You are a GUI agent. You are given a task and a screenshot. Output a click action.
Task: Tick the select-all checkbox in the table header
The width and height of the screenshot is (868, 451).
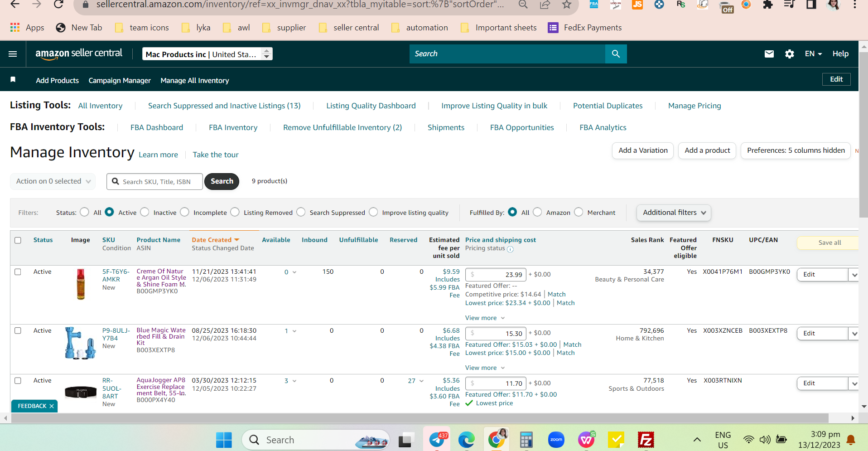pos(18,240)
